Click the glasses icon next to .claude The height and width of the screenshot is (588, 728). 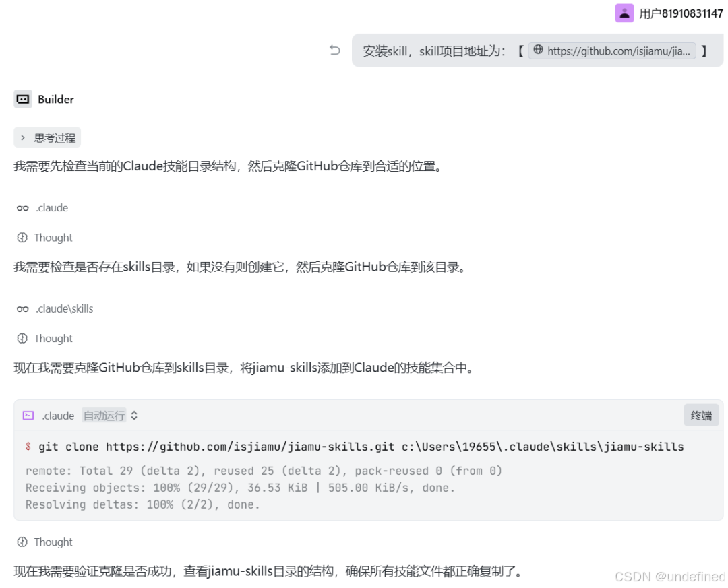point(23,208)
